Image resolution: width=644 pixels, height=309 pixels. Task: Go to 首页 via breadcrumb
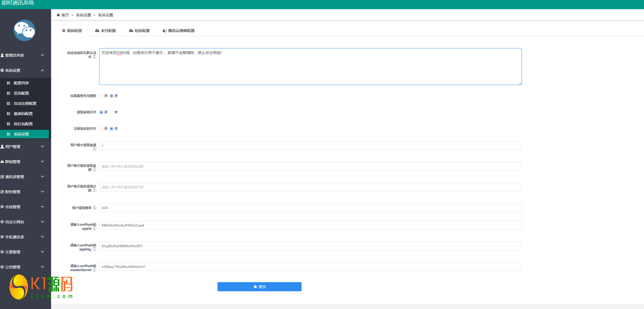click(65, 15)
